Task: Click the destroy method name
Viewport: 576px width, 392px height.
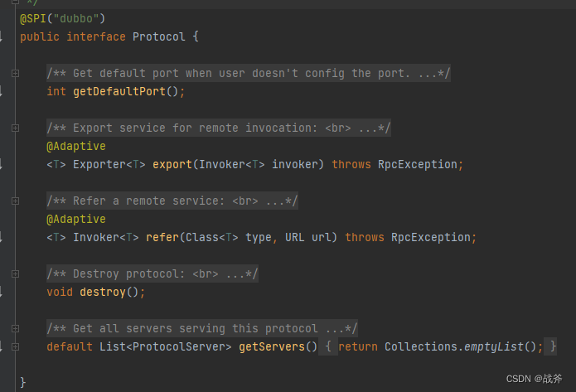Action: point(103,292)
